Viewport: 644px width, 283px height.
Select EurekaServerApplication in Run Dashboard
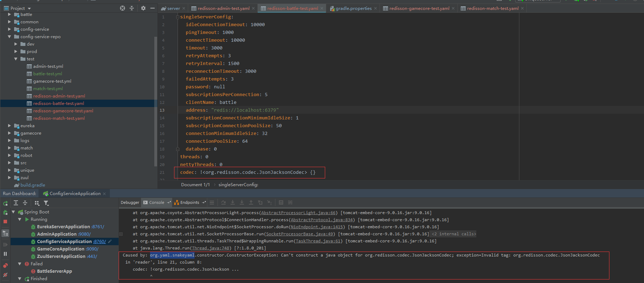[x=64, y=227]
